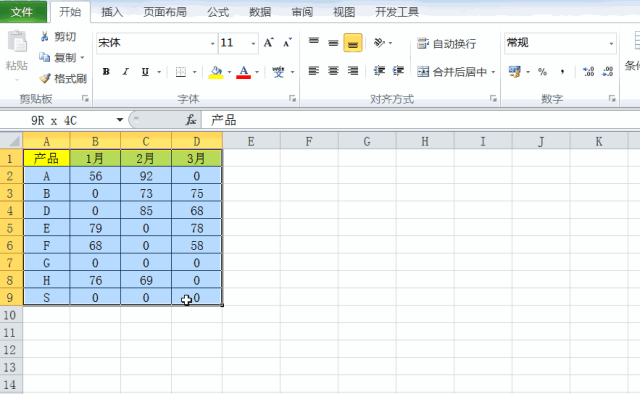Open the Name Box dropdown arrow
640x394 pixels.
click(120, 120)
